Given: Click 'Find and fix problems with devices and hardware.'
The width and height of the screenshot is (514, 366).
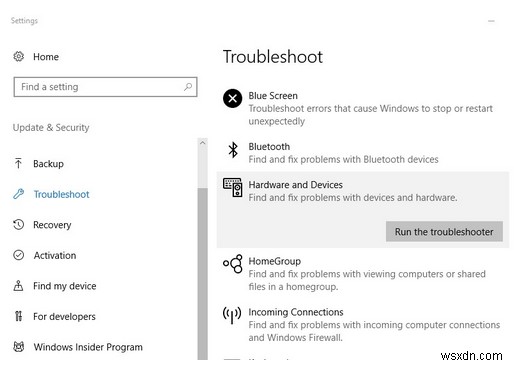Looking at the screenshot, I should click(353, 198).
